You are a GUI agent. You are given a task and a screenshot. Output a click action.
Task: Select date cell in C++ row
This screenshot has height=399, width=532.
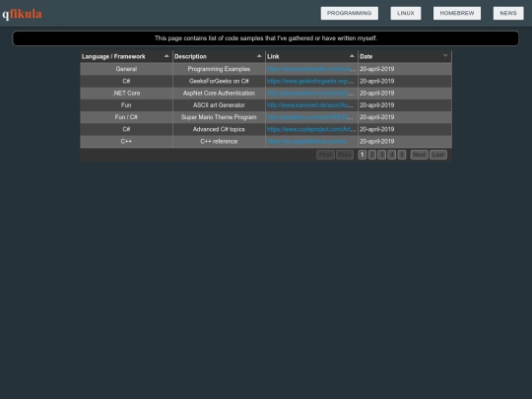pyautogui.click(x=405, y=141)
